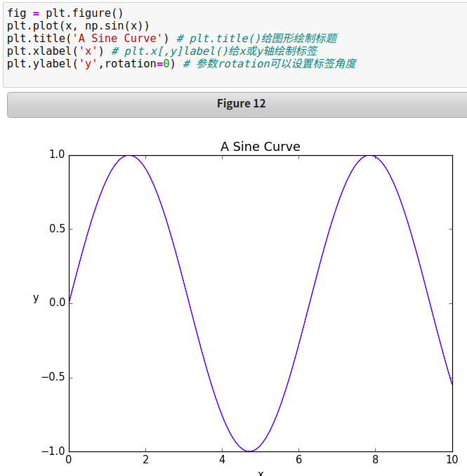Click the code line 'fig = plt.figure()'

[65, 13]
